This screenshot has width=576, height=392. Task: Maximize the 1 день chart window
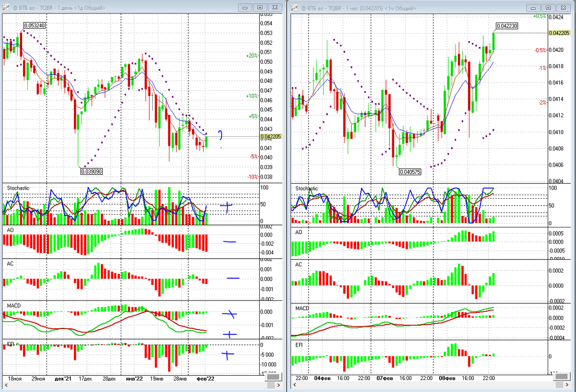click(260, 8)
